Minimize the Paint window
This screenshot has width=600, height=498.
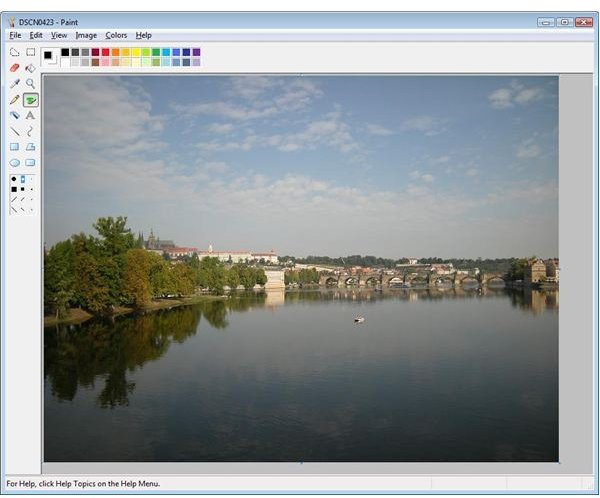click(x=546, y=22)
